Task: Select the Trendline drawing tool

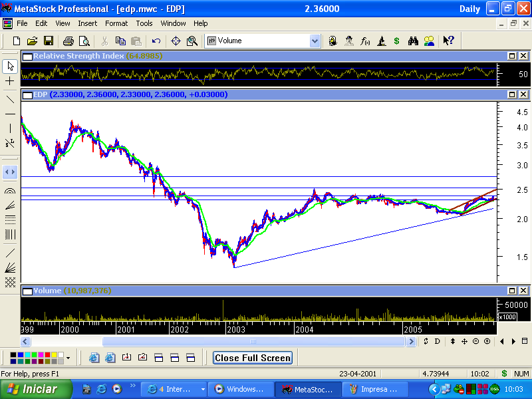Action: (x=10, y=99)
